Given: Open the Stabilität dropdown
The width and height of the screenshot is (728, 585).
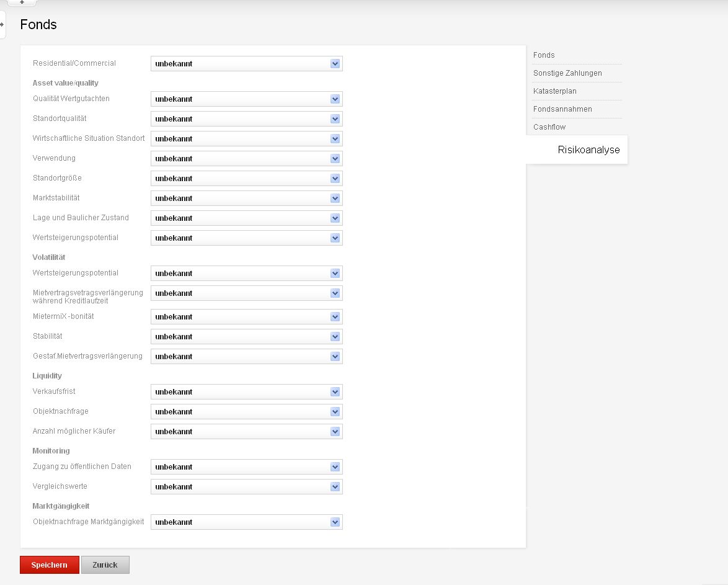Looking at the screenshot, I should coord(247,336).
